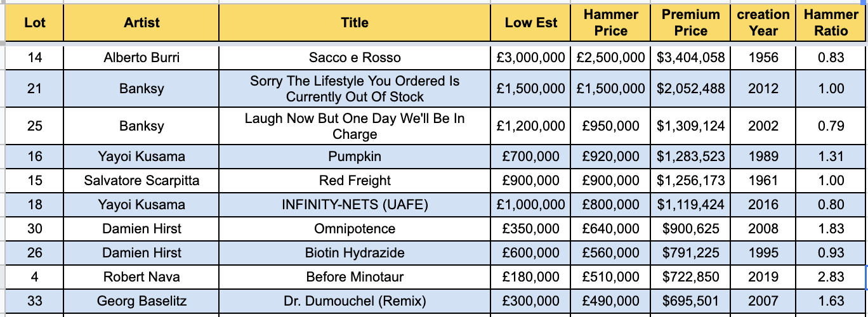Select the Premium Price header
Image resolution: width=868 pixels, height=317 pixels.
click(x=691, y=23)
